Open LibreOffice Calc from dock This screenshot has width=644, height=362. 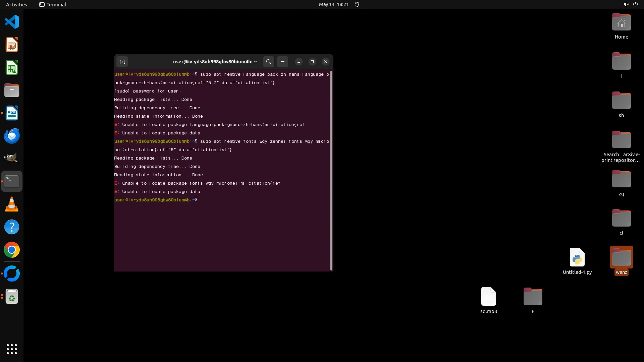12,68
